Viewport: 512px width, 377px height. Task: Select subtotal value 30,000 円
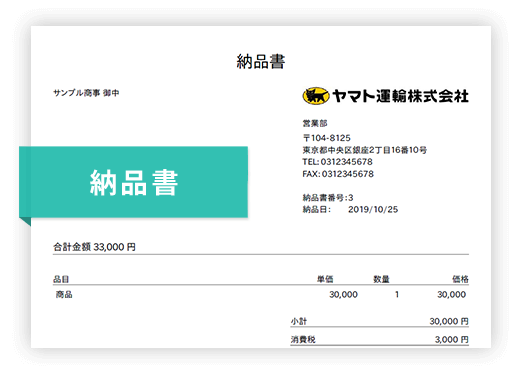tap(449, 321)
